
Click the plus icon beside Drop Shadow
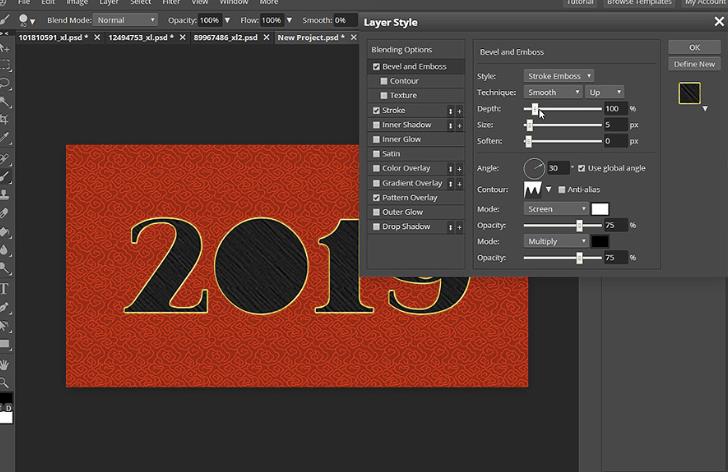coord(460,227)
